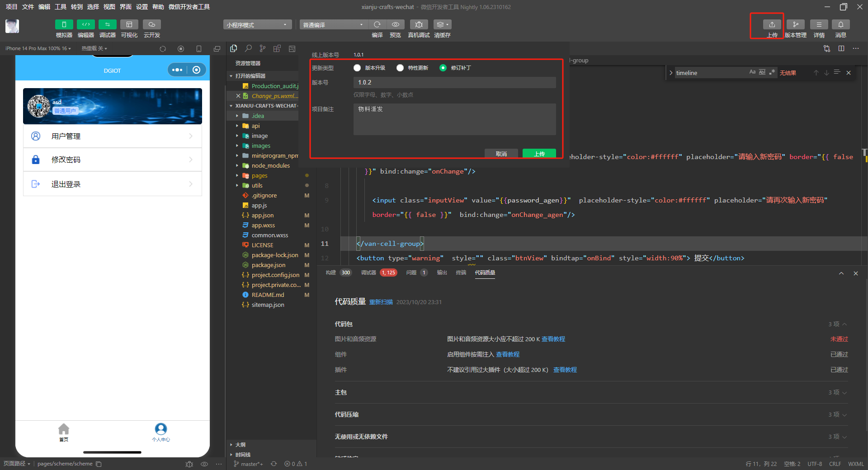Switch to the 终端 tab

click(461, 273)
